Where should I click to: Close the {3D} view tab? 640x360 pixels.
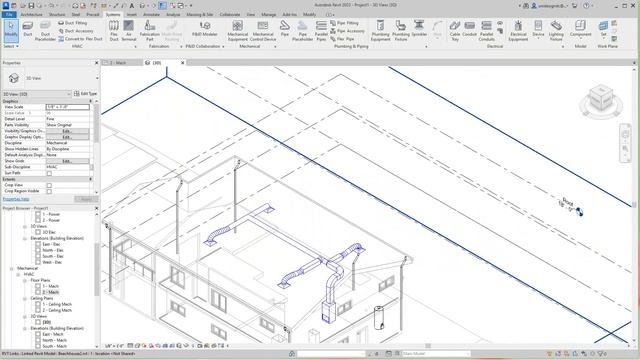[x=182, y=63]
